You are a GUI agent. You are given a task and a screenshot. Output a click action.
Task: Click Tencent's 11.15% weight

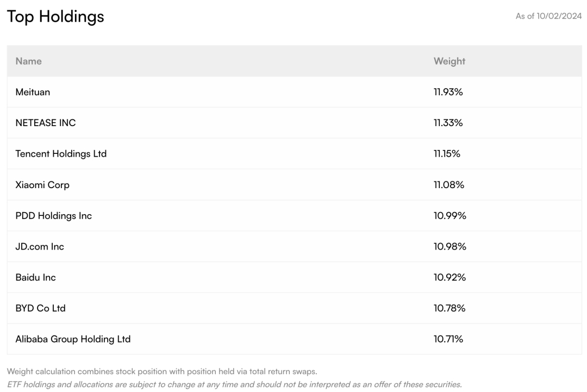coord(447,154)
